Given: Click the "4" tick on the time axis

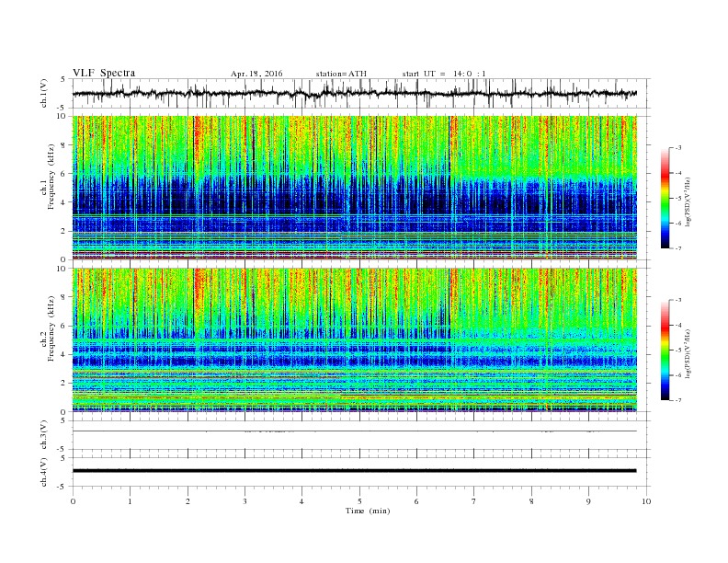Looking at the screenshot, I should [302, 501].
